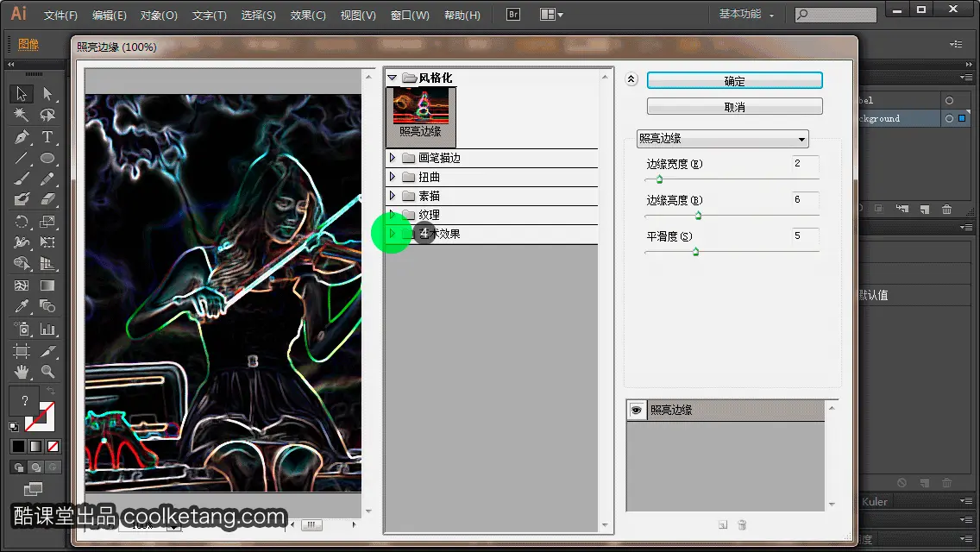Swap fill and stroke colors
Viewport: 980px width, 552px height.
tap(51, 391)
